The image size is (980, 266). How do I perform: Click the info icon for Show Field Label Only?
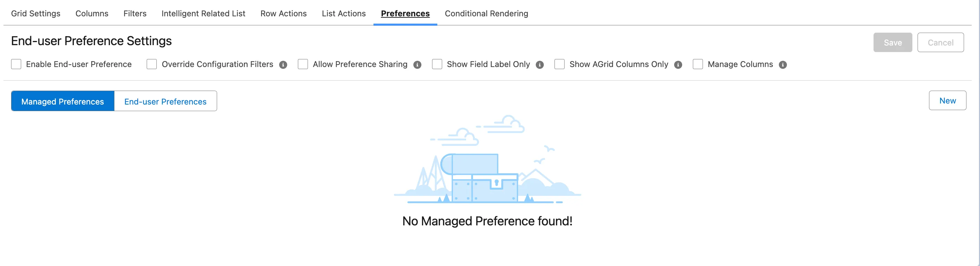tap(540, 64)
